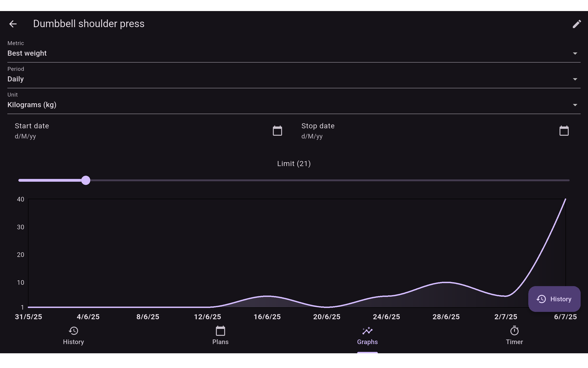The width and height of the screenshot is (588, 368).
Task: Click the 28/6/25 axis date label
Action: (x=446, y=317)
